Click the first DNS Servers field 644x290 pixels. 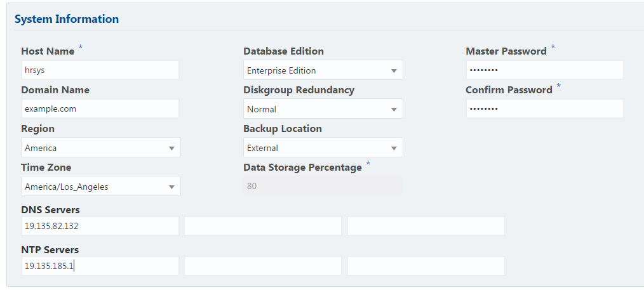(100, 227)
